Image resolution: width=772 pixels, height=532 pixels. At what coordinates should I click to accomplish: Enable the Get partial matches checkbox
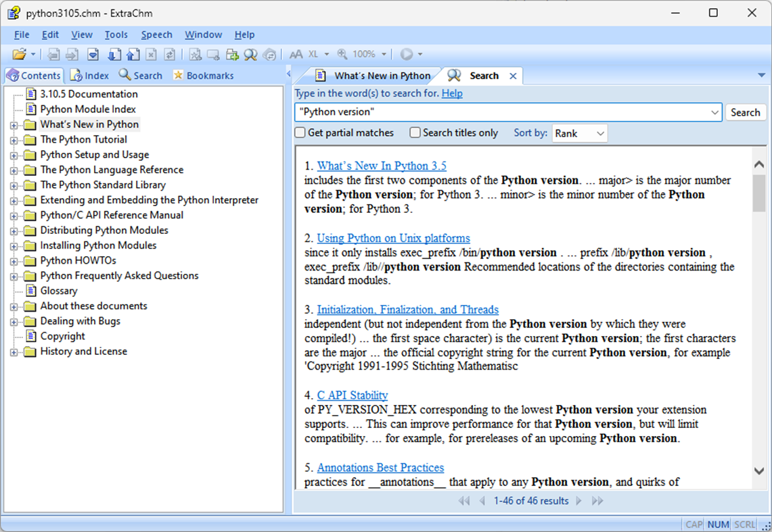[300, 132]
